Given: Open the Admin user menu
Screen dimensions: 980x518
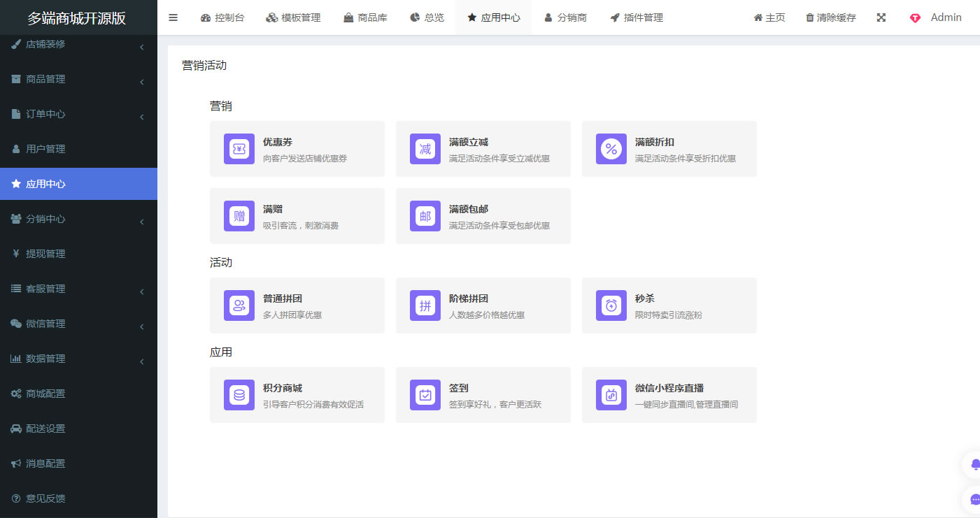Looking at the screenshot, I should [936, 17].
